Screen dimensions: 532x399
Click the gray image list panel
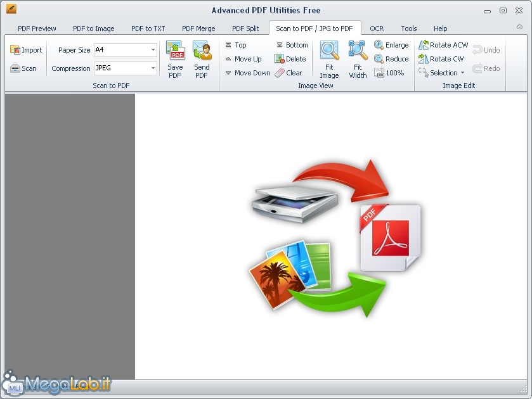click(70, 236)
